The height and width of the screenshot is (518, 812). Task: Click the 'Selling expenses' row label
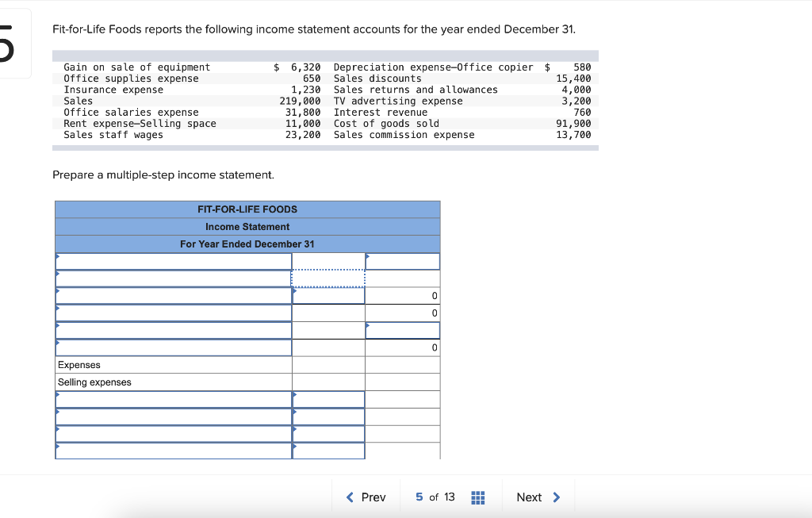point(94,382)
